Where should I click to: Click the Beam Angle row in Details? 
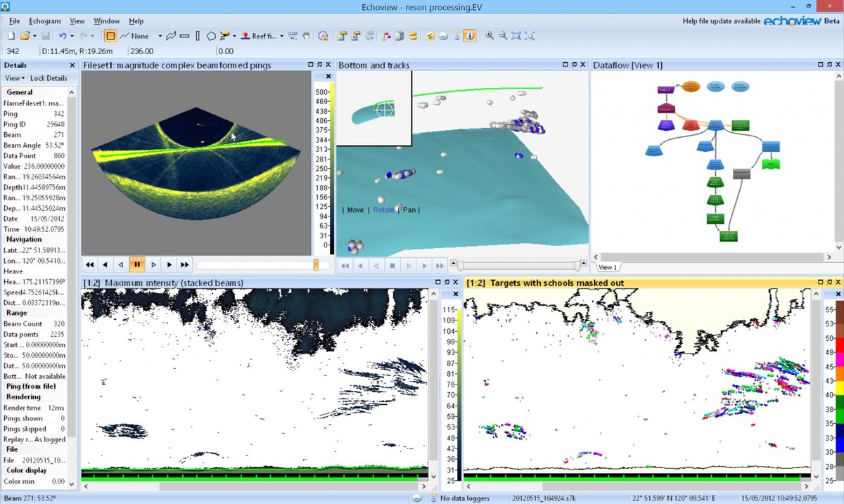pos(34,145)
